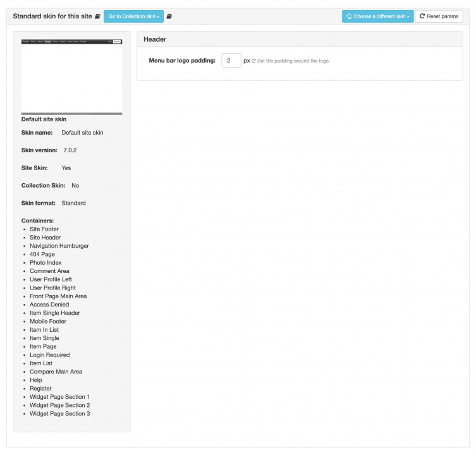The width and height of the screenshot is (476, 455).
Task: Select the 'Item Page' container entry
Action: click(x=43, y=347)
